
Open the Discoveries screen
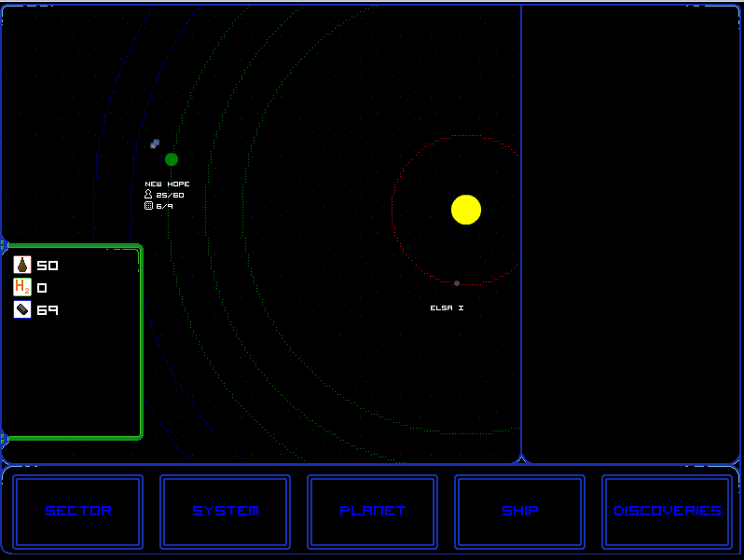click(x=668, y=512)
